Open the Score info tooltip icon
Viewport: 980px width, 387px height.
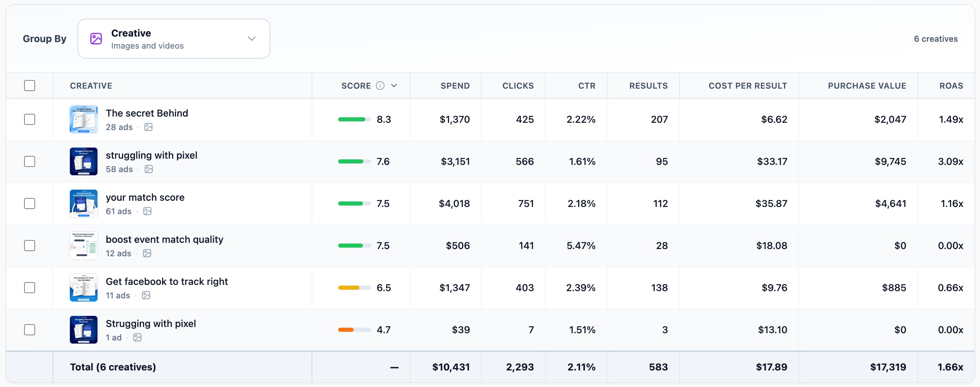point(380,85)
